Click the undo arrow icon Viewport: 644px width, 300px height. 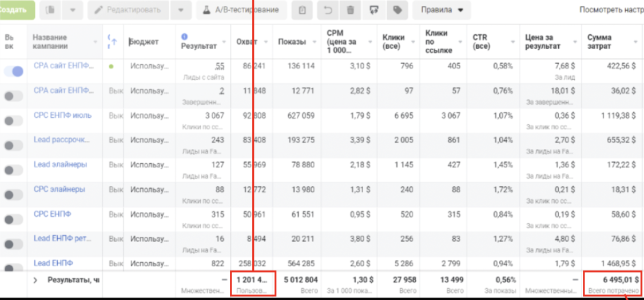(328, 10)
